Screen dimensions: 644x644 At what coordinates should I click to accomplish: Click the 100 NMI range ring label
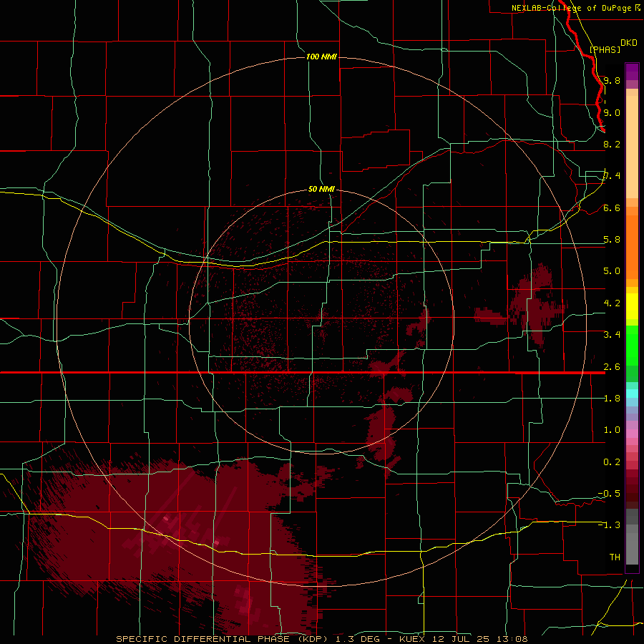pyautogui.click(x=321, y=57)
